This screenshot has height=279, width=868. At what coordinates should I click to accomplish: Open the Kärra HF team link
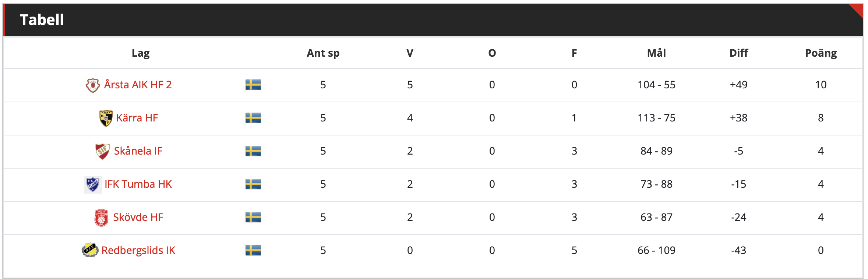point(137,118)
